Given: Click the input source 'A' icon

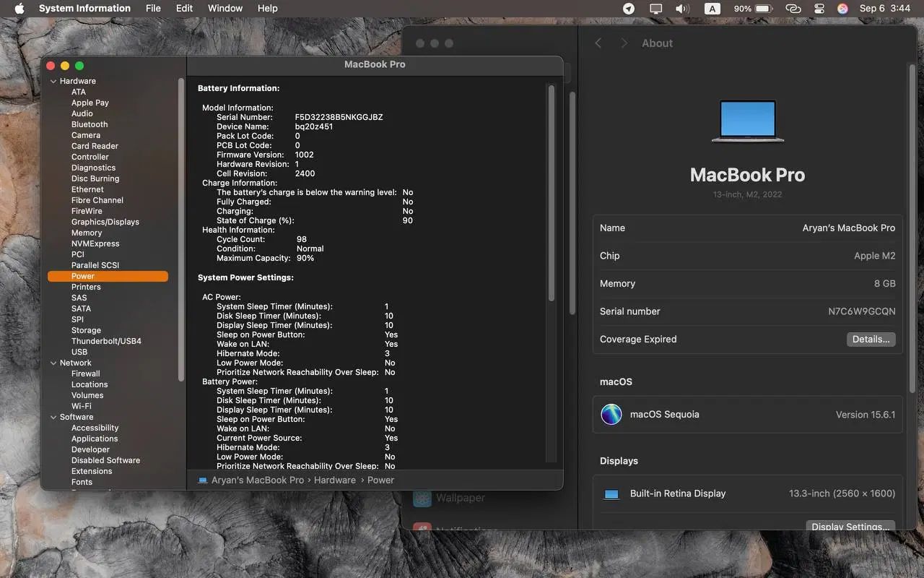Looking at the screenshot, I should point(712,9).
